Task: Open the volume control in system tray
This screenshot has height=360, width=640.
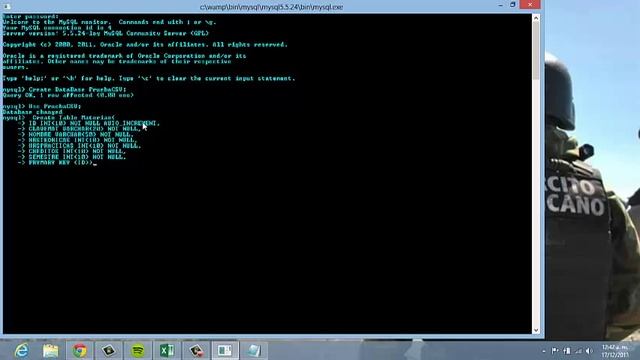Action: (x=589, y=351)
